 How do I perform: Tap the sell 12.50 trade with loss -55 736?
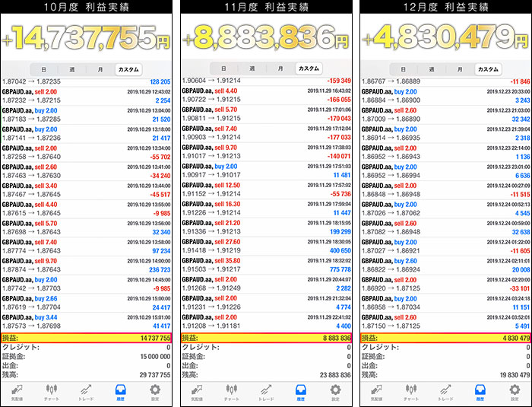click(266, 189)
